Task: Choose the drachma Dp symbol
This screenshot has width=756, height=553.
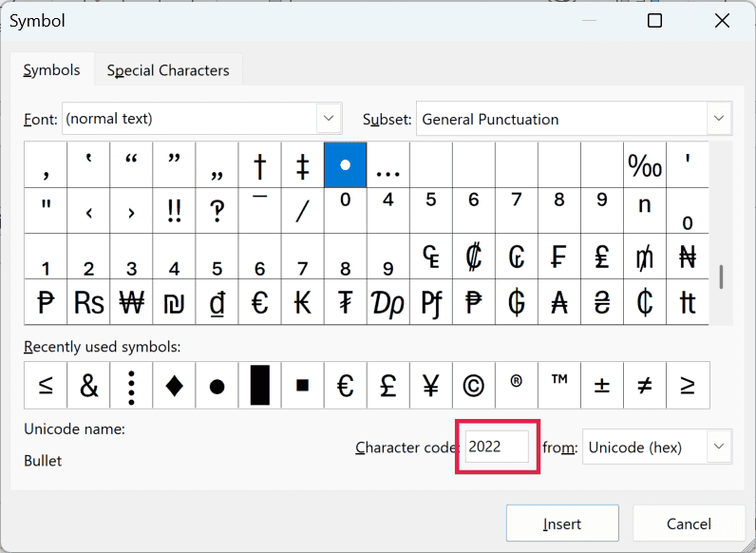Action: tap(388, 302)
